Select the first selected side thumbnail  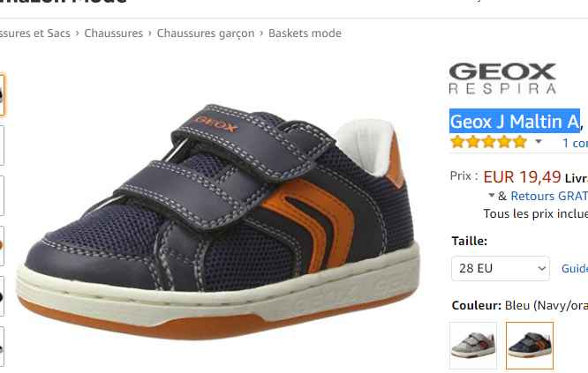[2, 95]
